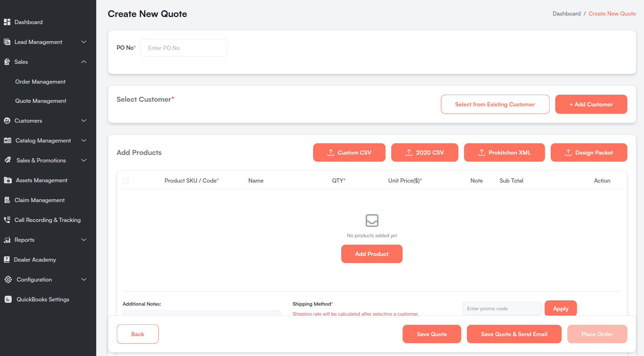644x356 pixels.
Task: Click Select from Existing Customer button
Action: click(495, 104)
